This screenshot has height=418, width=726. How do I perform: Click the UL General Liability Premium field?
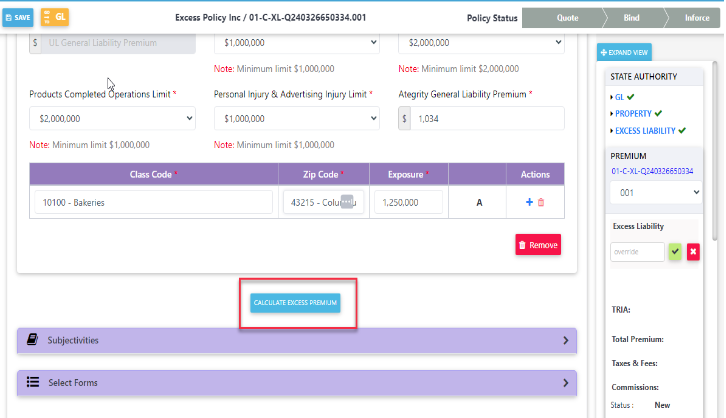[x=118, y=43]
